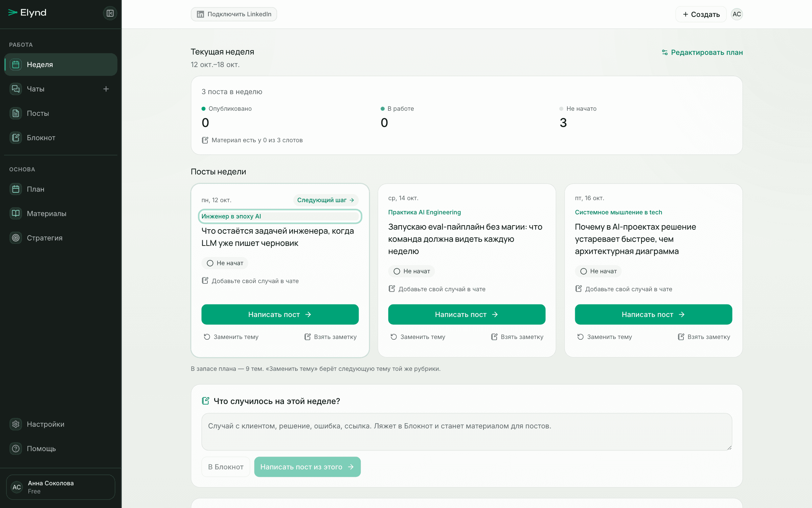Click Следующий шаг on the Monday card

coord(326,200)
